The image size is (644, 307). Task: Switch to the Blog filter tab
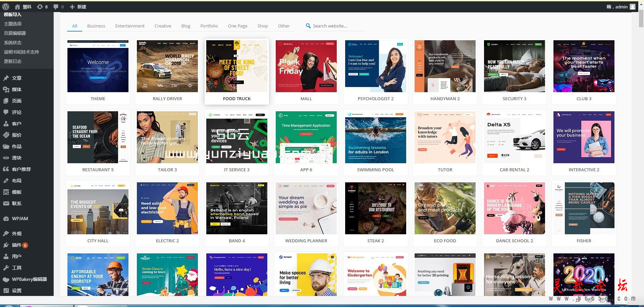point(186,26)
